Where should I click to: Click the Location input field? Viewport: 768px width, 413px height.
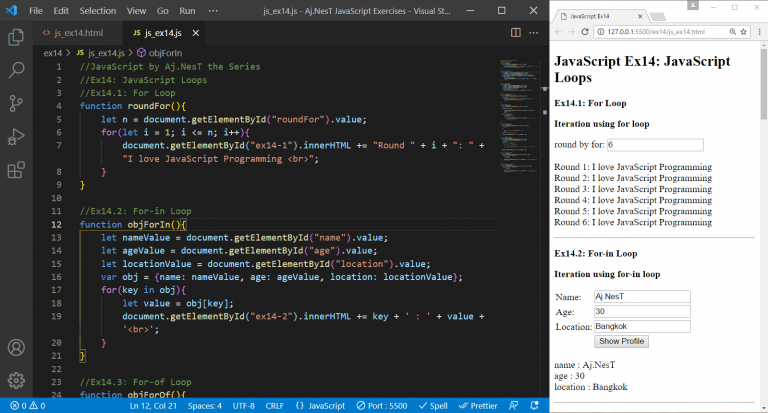641,326
